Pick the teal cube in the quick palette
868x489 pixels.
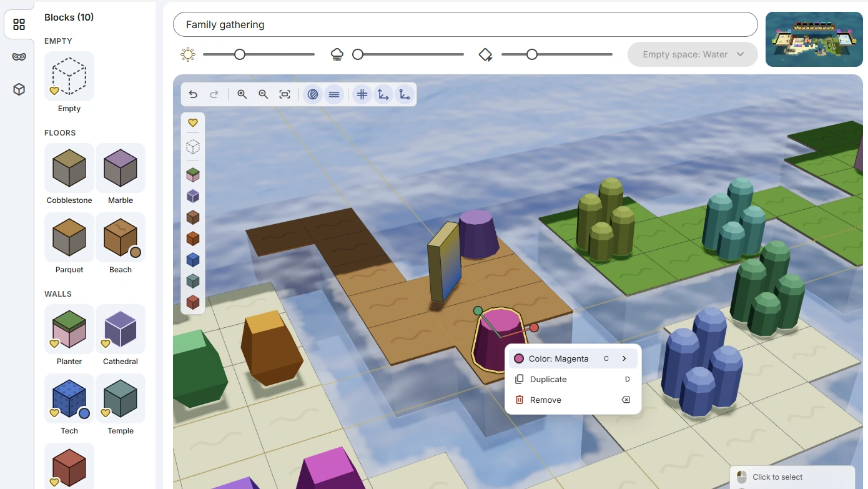point(193,281)
